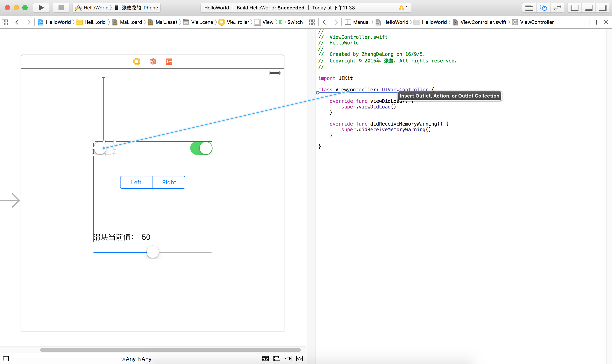Click the iPhone battery status icon
The height and width of the screenshot is (364, 612).
point(275,73)
